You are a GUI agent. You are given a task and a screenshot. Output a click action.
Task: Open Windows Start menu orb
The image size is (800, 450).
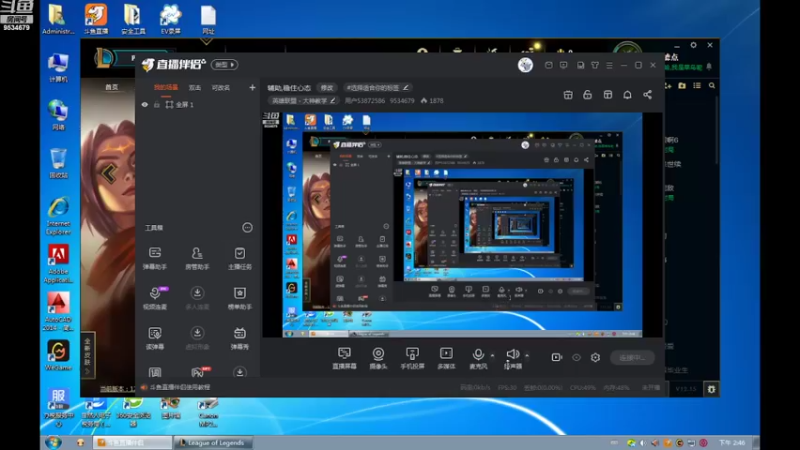(53, 442)
